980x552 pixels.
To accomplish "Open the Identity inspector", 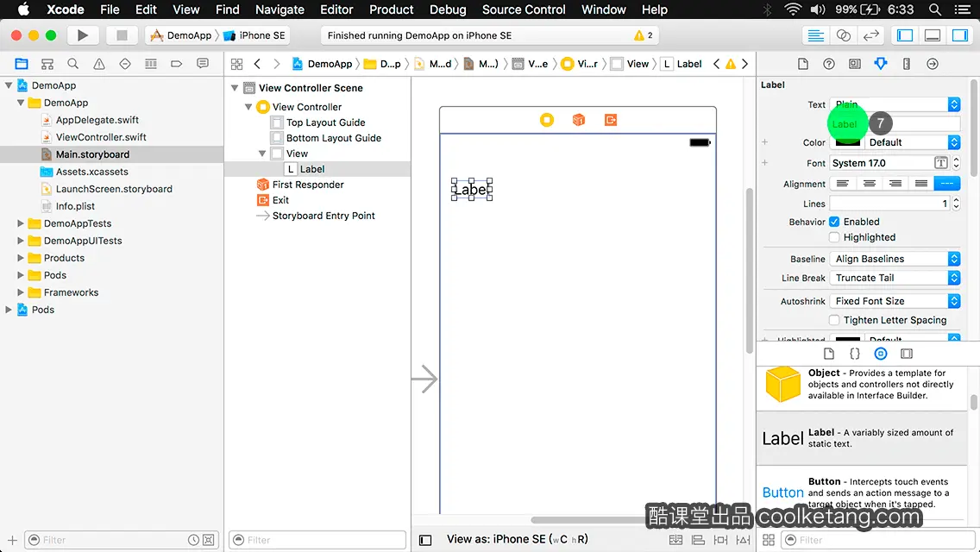I will (x=854, y=64).
